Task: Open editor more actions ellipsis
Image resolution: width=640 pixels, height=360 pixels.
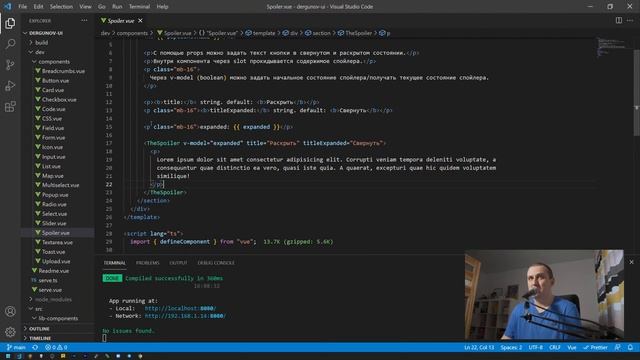Action: [630, 20]
